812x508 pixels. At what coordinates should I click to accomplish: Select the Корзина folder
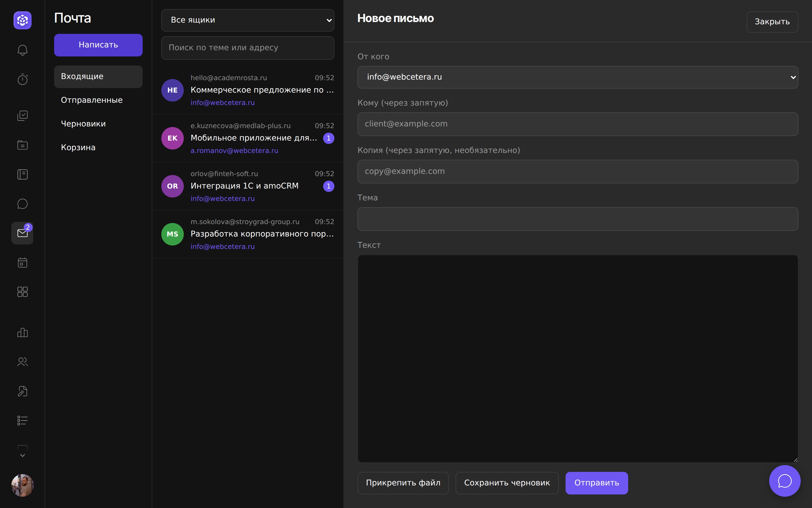point(98,148)
